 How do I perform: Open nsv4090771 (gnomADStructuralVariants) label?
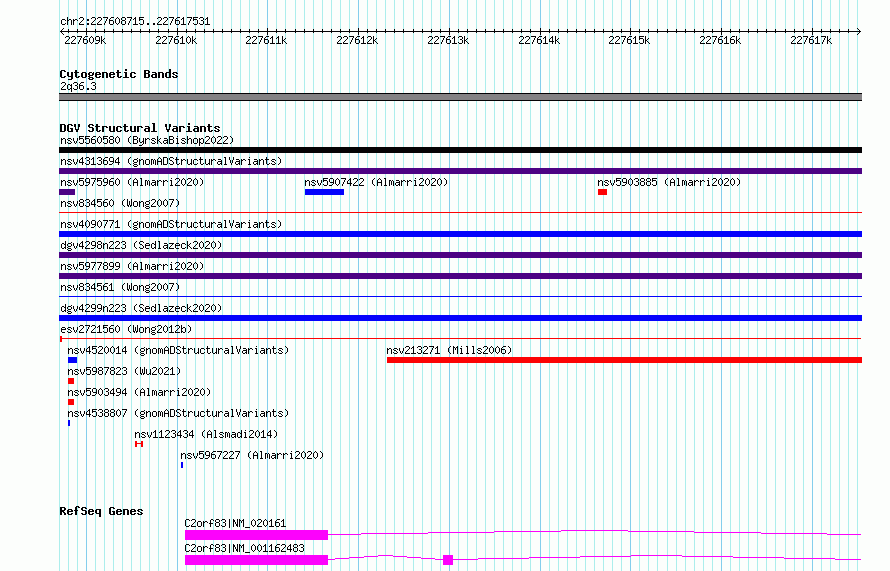[171, 224]
